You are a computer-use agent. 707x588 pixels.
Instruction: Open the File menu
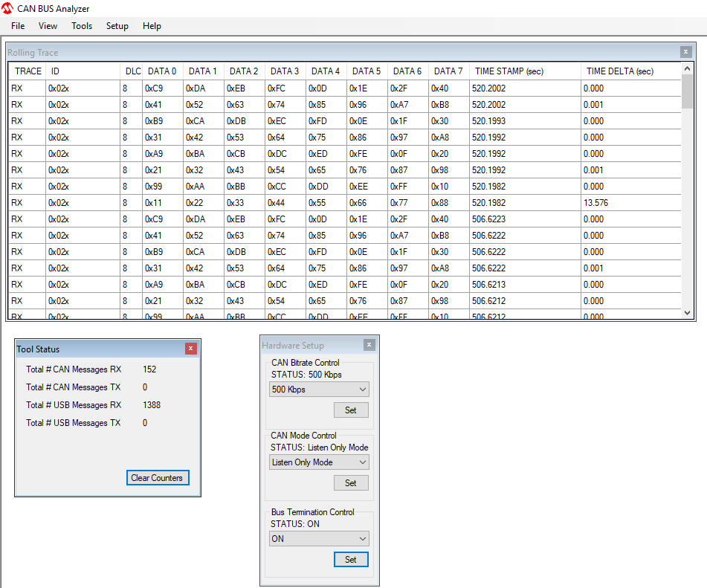18,26
